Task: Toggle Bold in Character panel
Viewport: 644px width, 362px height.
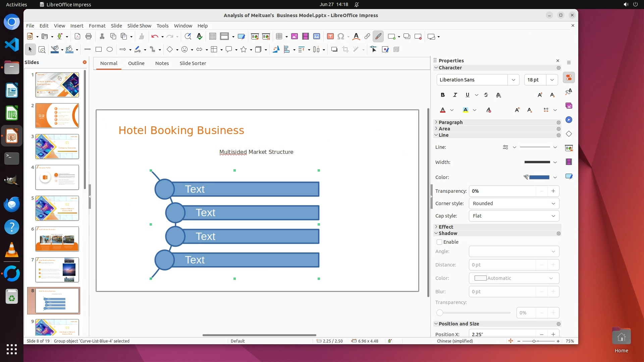Action: coord(443,95)
